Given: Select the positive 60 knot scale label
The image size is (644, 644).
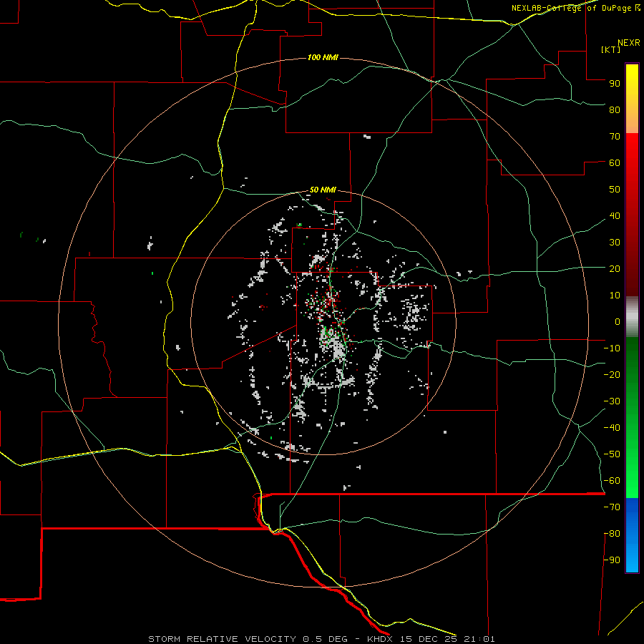Looking at the screenshot, I should pyautogui.click(x=615, y=162).
